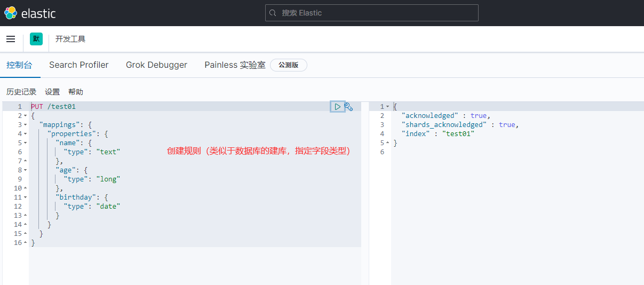Open 设置 settings
This screenshot has height=285, width=644.
pos(52,92)
